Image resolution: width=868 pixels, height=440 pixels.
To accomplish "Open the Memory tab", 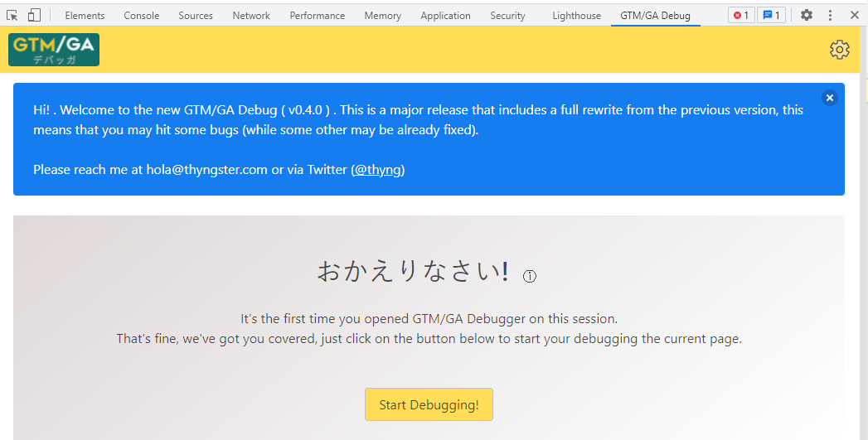I will (x=382, y=16).
